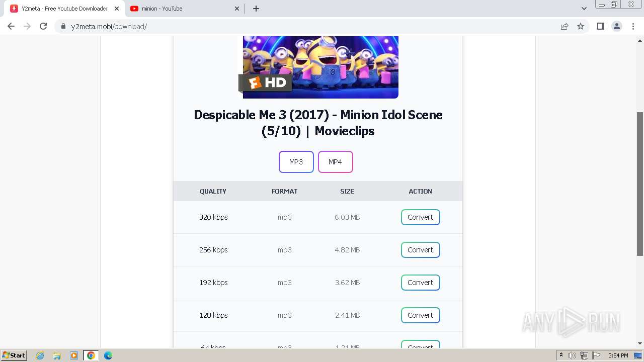
Task: Go back to the previous page
Action: (11, 26)
